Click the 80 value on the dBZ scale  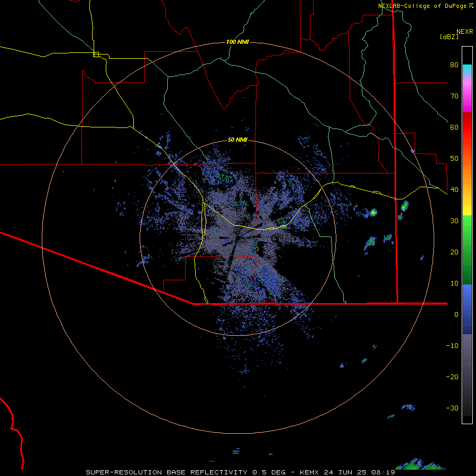click(454, 65)
